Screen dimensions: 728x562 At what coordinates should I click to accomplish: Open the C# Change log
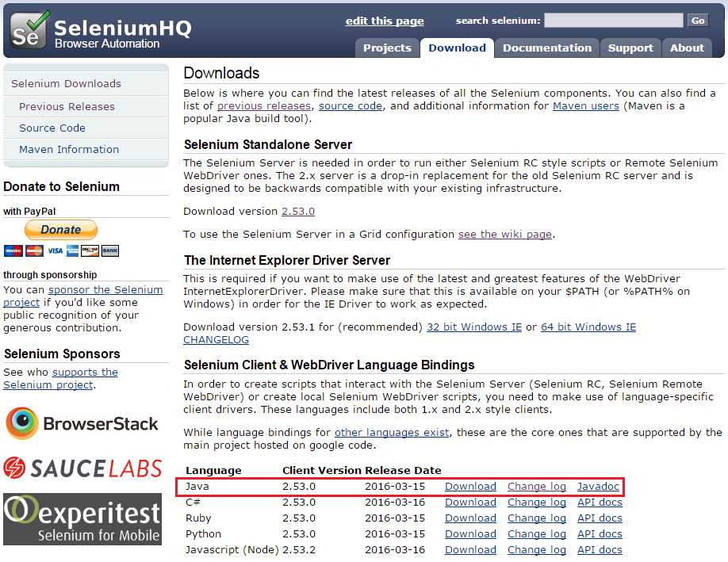click(x=537, y=502)
